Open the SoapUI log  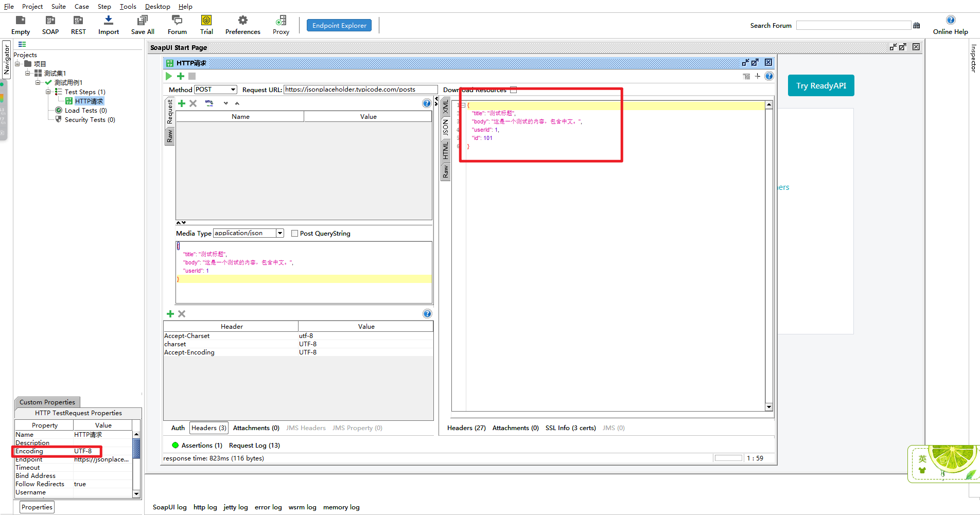[x=170, y=507]
